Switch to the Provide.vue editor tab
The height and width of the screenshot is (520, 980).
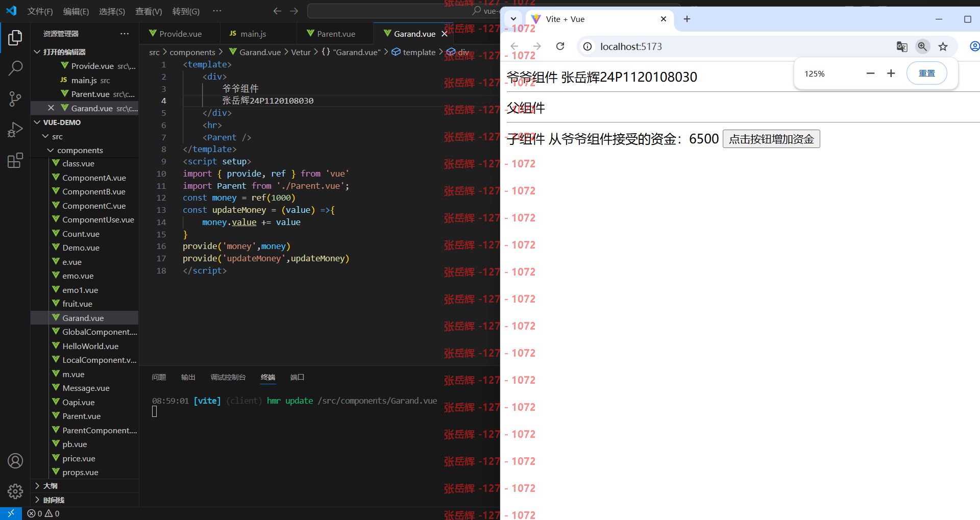180,34
